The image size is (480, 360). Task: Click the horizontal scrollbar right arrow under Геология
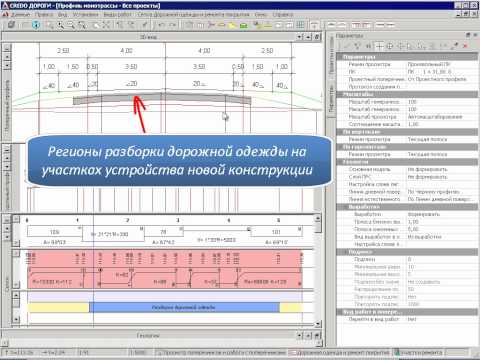pos(319,343)
